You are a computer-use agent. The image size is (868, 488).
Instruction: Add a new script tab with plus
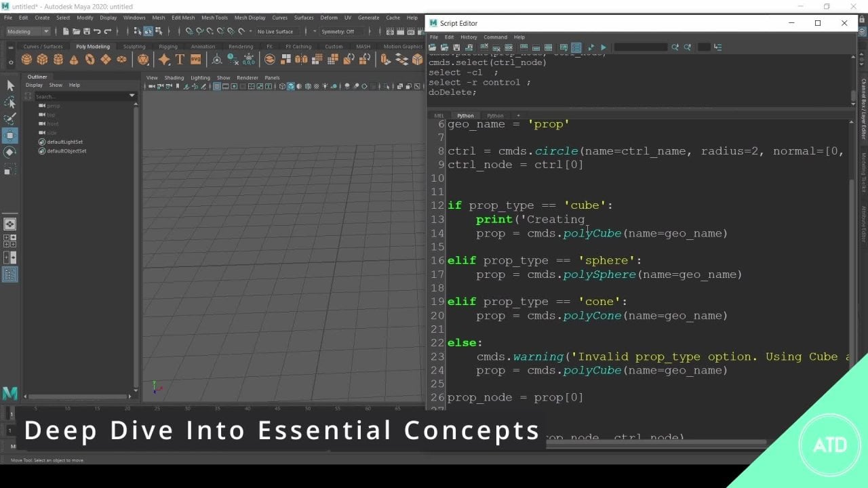(x=518, y=116)
